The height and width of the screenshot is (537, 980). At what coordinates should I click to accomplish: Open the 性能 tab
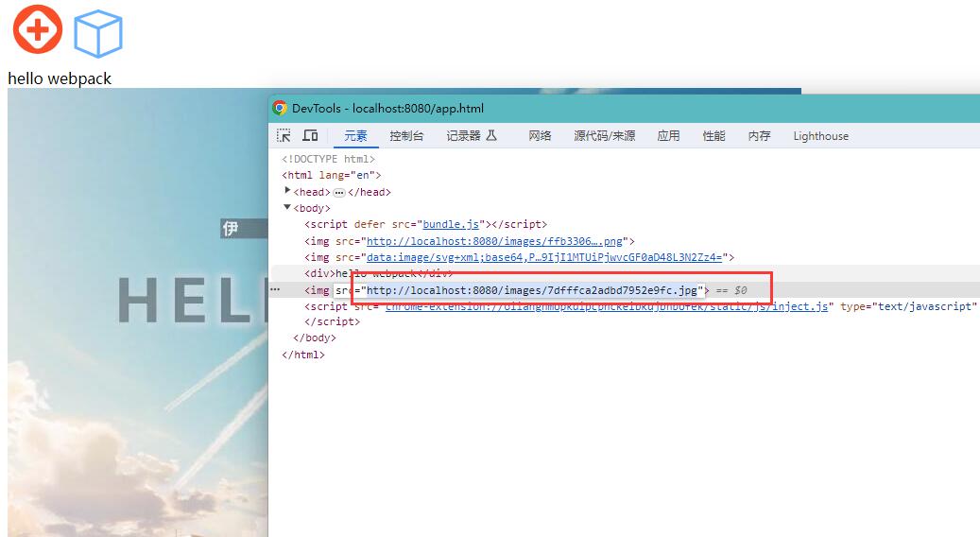[x=714, y=135]
